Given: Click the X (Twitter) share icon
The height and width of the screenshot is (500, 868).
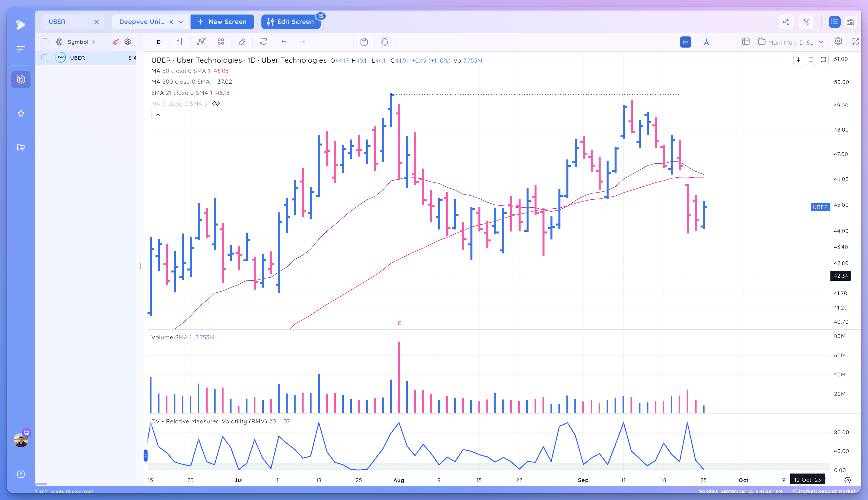Looking at the screenshot, I should coord(806,22).
